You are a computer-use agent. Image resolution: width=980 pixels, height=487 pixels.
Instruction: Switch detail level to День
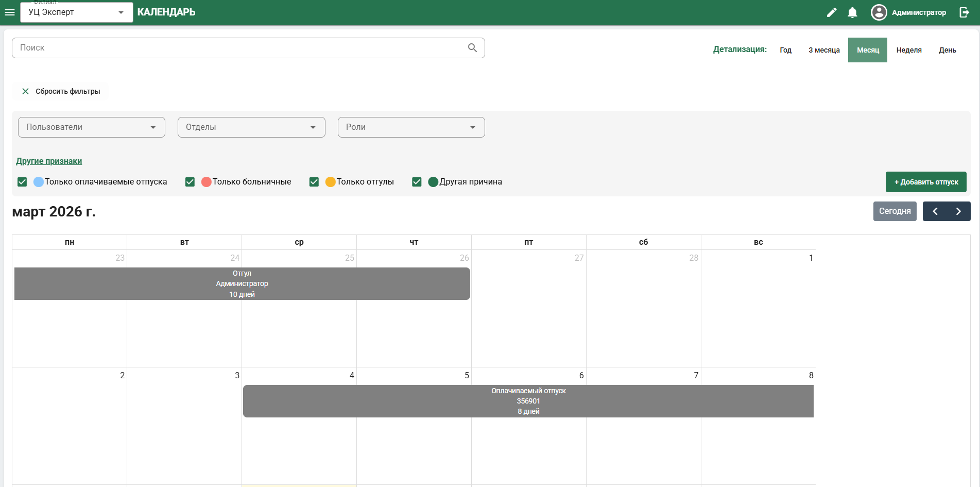[x=948, y=50]
